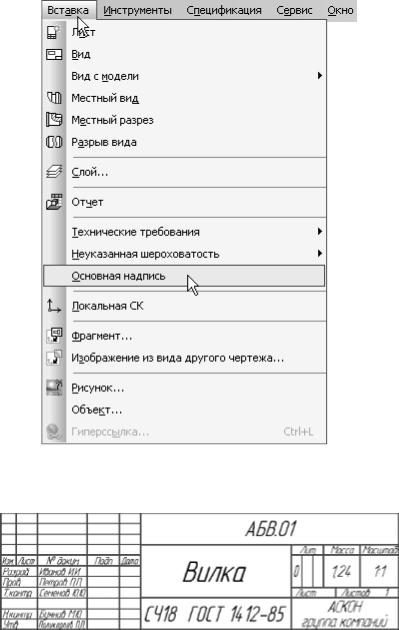The width and height of the screenshot is (399, 630).
Task: Click the Вид view icon
Action: pos(54,54)
